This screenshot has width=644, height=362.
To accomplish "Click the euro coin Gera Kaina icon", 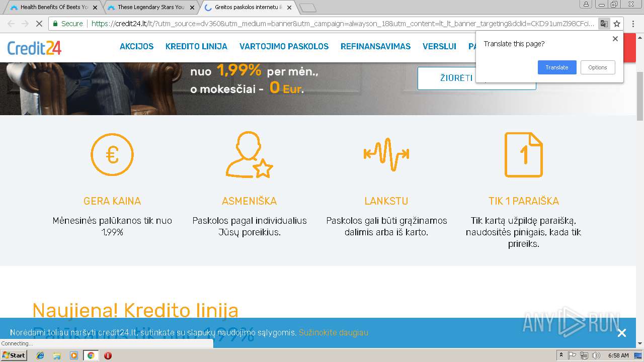I will click(112, 154).
